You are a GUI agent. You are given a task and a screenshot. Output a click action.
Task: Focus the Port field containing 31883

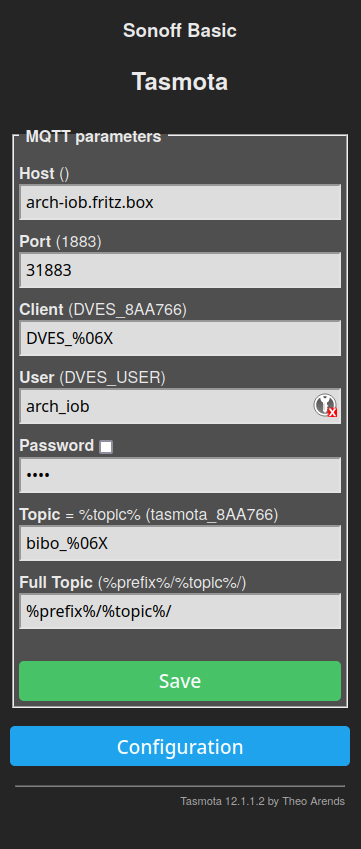click(180, 270)
